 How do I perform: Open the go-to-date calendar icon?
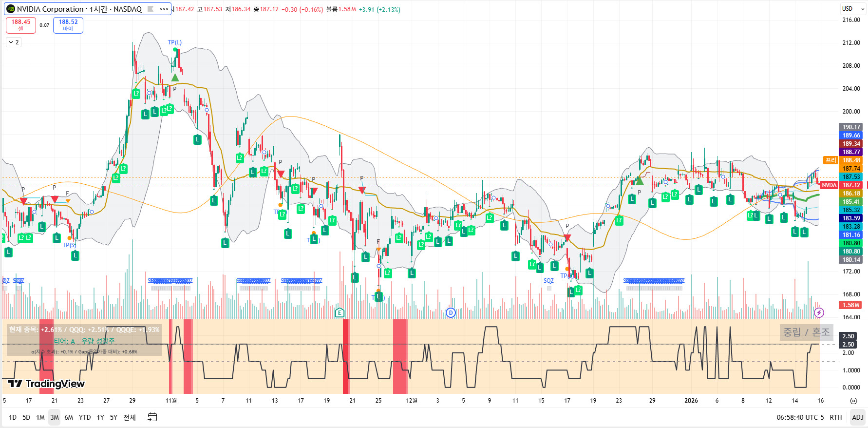pyautogui.click(x=152, y=417)
